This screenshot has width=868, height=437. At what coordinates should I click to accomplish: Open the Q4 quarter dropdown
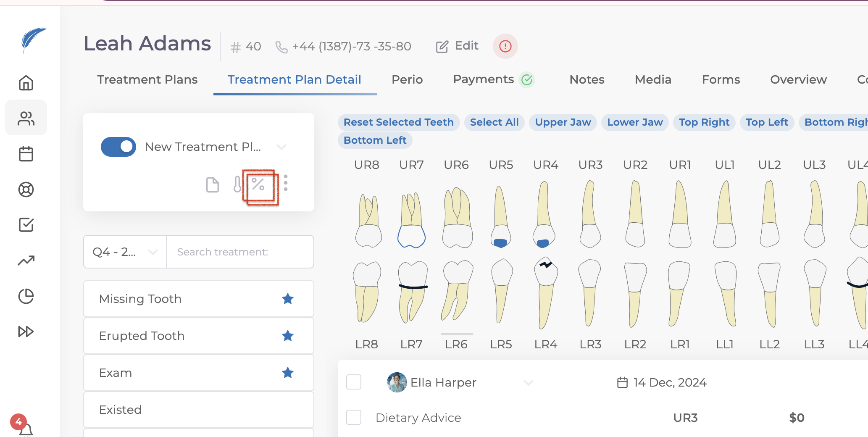coord(125,252)
